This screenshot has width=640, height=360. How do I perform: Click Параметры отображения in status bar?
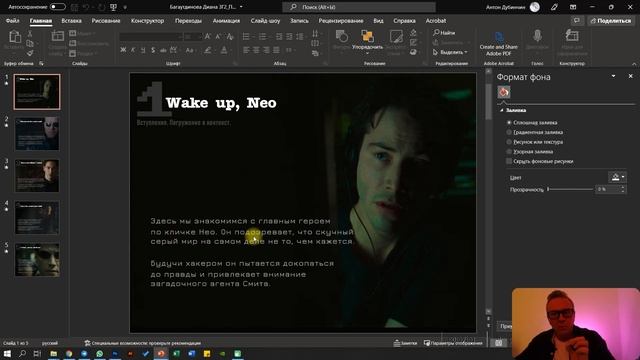[453, 343]
